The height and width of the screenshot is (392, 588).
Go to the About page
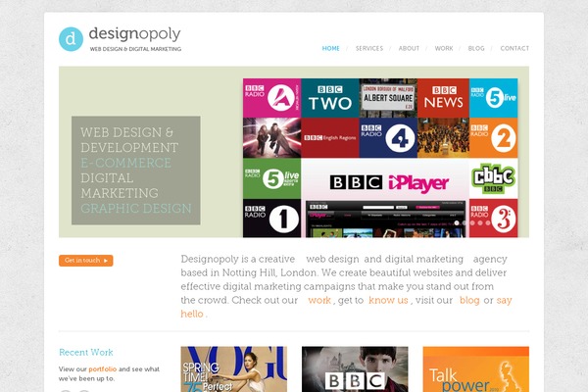pos(409,48)
